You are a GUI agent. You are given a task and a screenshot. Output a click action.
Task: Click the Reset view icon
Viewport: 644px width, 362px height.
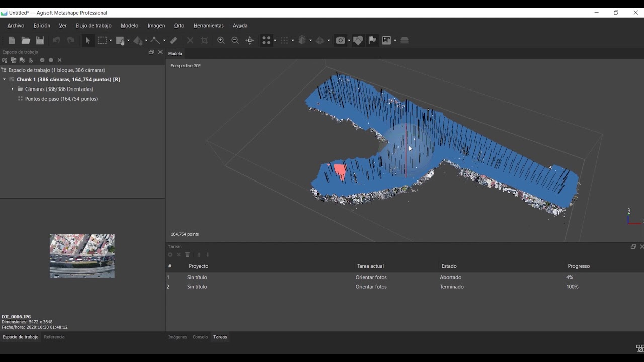point(250,40)
